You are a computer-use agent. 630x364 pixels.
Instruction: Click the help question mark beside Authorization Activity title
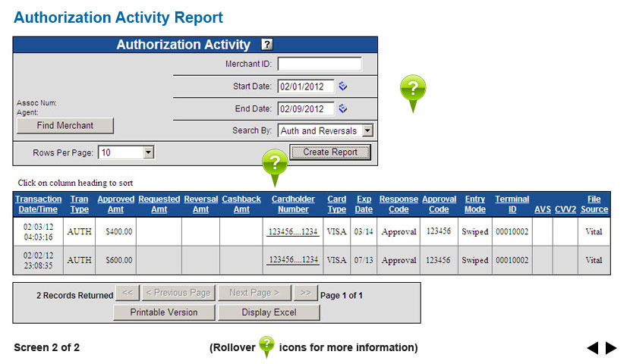266,45
